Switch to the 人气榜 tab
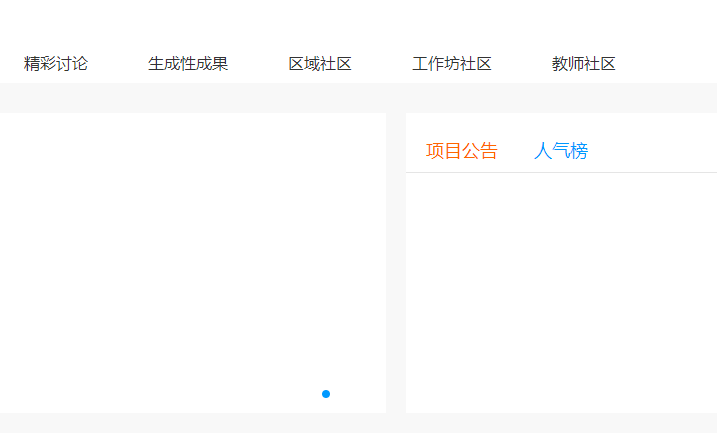The image size is (717, 434). point(561,151)
